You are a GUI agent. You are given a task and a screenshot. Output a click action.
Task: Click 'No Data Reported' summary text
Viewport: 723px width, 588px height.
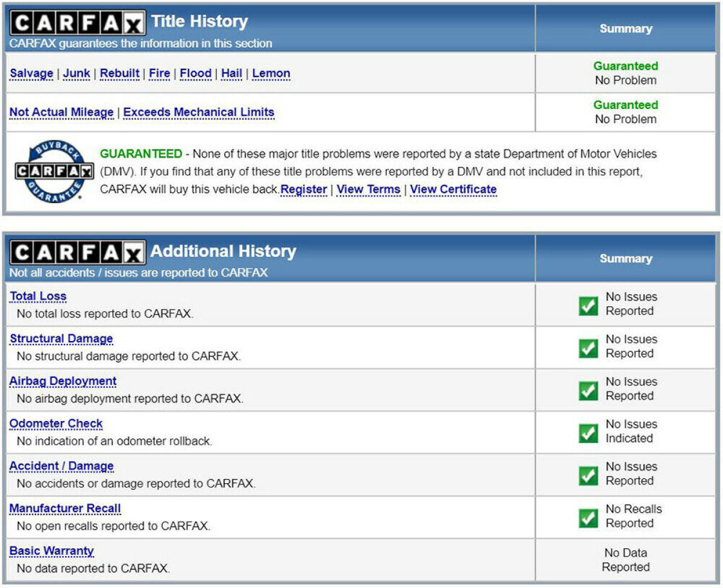click(626, 560)
